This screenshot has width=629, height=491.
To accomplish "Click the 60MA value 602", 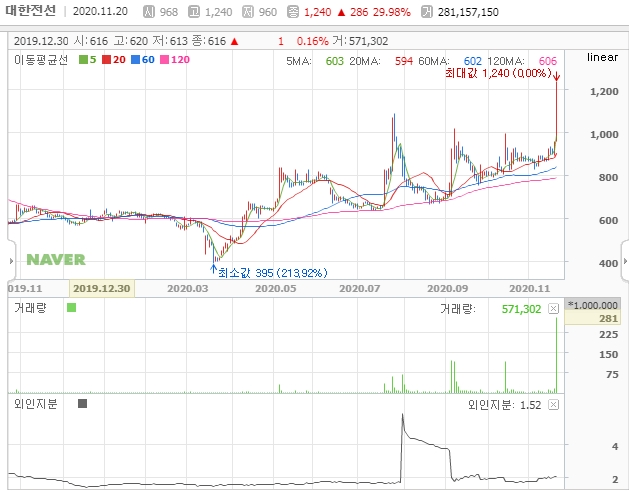I will (473, 61).
